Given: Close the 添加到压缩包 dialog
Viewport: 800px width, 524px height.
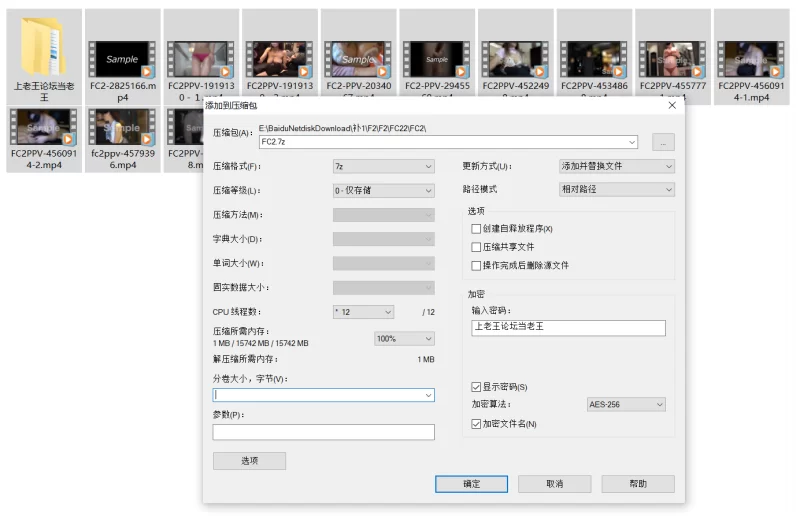Looking at the screenshot, I should click(672, 105).
